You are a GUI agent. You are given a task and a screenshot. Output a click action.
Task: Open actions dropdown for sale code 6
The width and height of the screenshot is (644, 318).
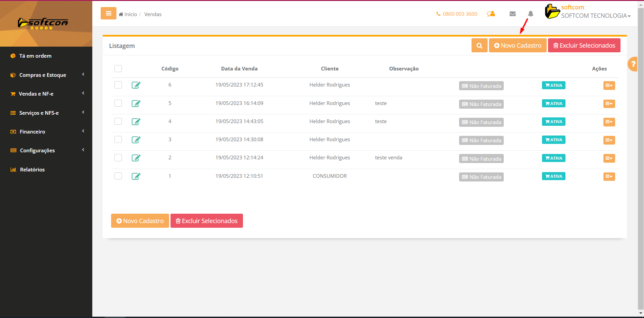(x=609, y=86)
